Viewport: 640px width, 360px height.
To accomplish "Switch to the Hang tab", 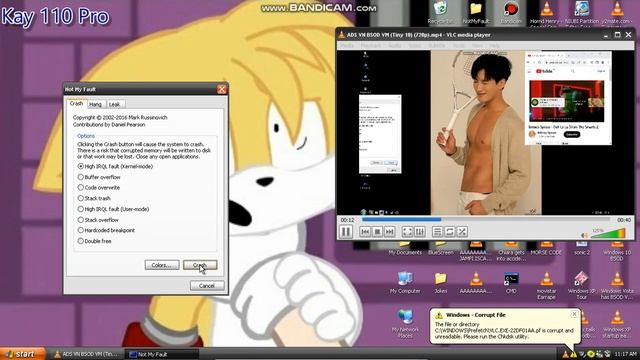I will (95, 104).
